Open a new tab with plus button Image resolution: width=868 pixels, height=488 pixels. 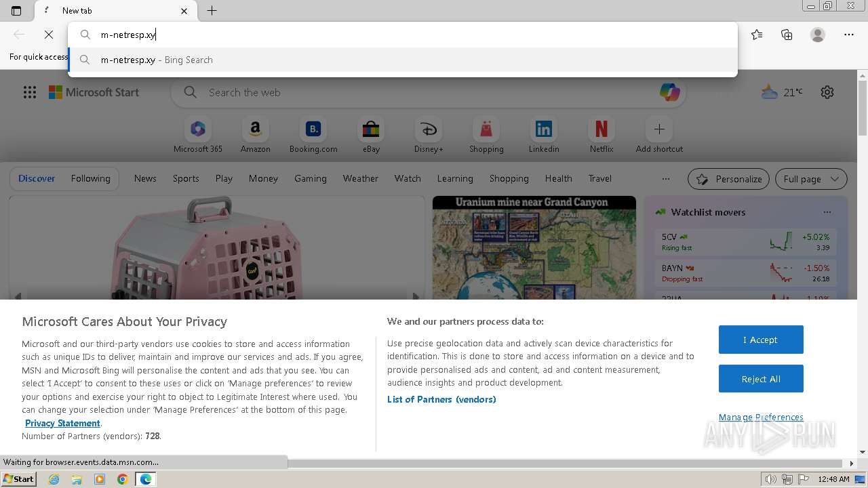212,11
